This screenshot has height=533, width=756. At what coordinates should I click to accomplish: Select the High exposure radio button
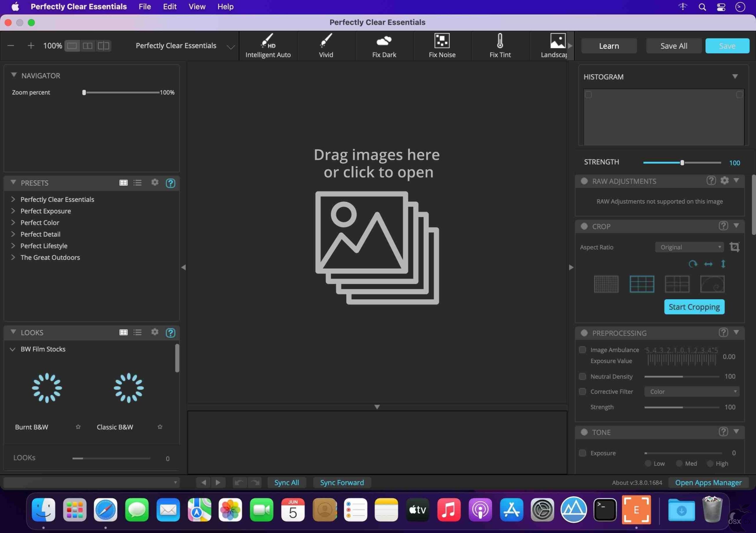click(x=710, y=464)
